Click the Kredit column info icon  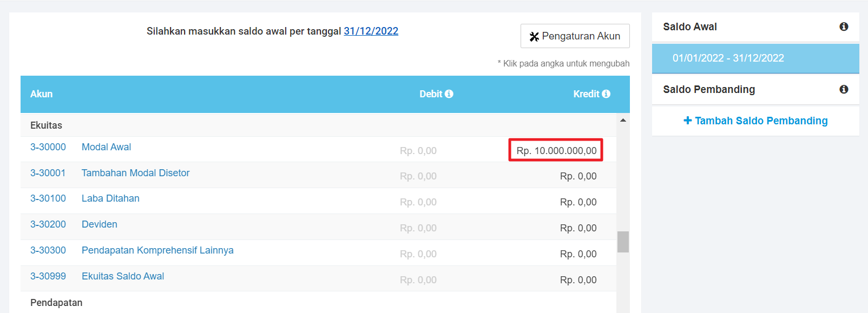click(606, 94)
